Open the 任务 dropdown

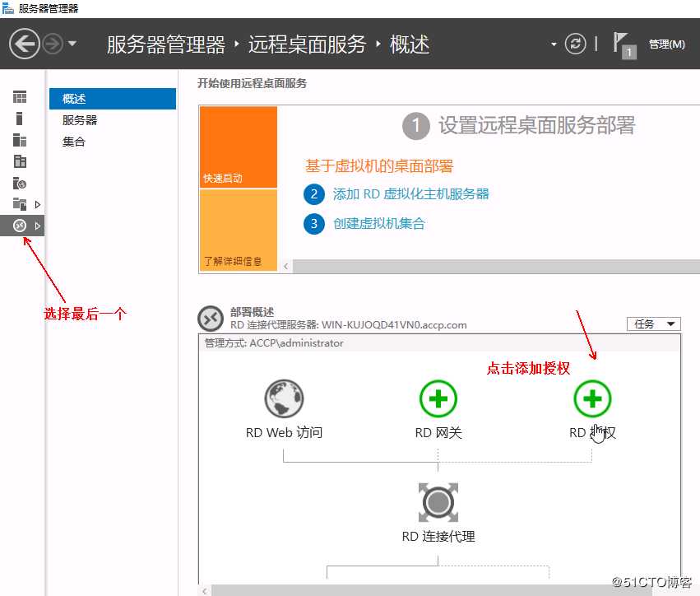click(654, 324)
